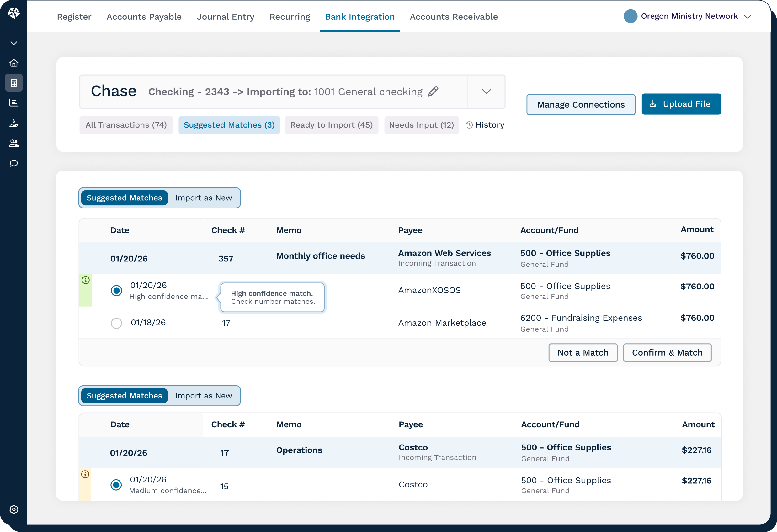Viewport: 777px width, 532px height.
Task: Select the Costco medium confidence radio button
Action: pos(116,485)
